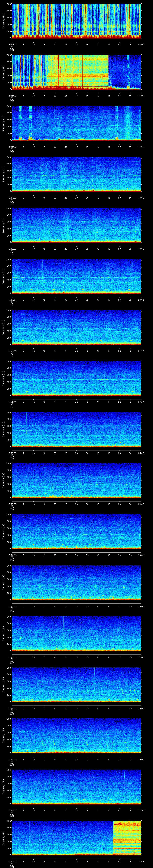Click the spectrogram panel starting at 5:52:00
Viewport: 153px width, 868px height.
tap(76, 429)
